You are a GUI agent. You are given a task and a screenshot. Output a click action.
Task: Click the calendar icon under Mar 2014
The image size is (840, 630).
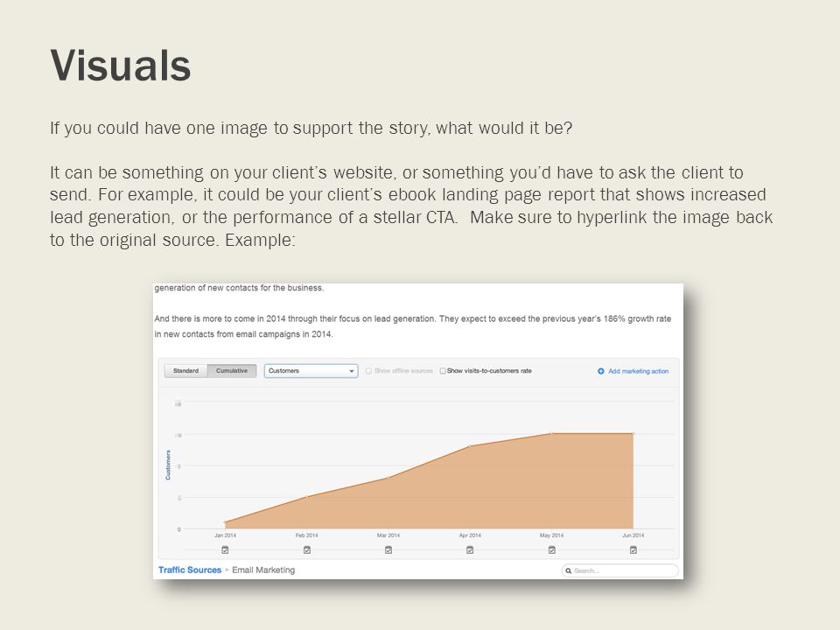click(388, 549)
